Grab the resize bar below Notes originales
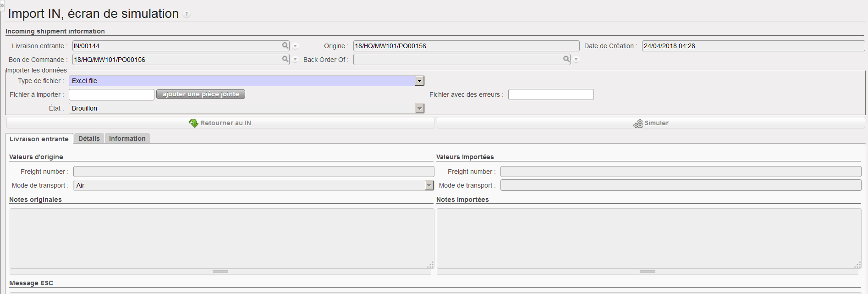This screenshot has width=868, height=294. 220,272
